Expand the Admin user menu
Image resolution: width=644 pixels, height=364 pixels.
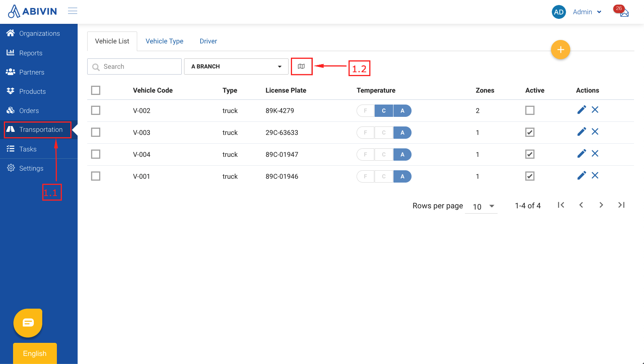(x=587, y=12)
